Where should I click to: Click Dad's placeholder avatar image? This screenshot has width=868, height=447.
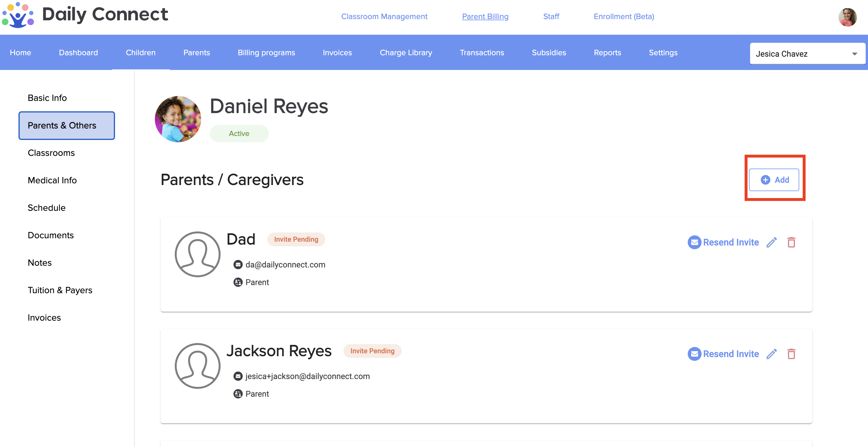197,254
